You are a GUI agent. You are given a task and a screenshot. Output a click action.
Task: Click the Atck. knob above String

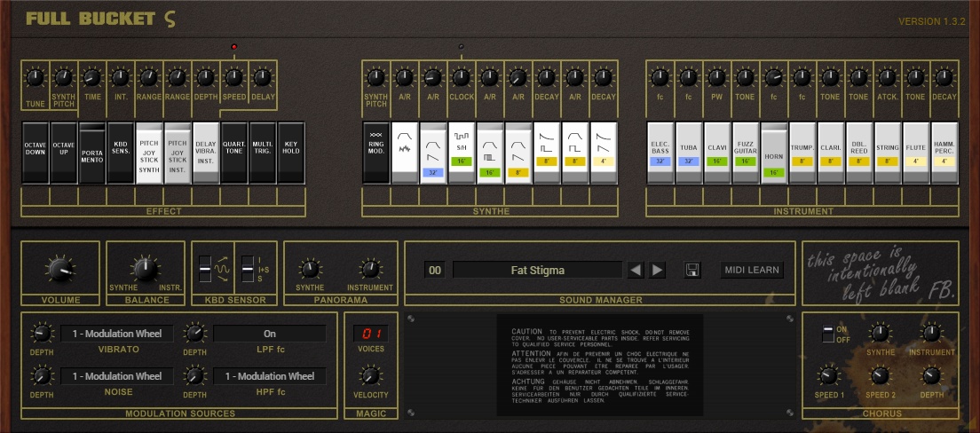pos(888,78)
